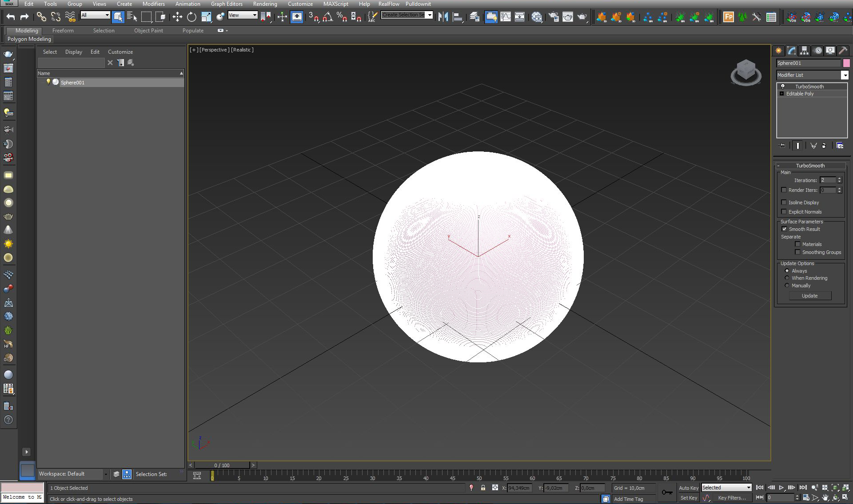Activate the Select and Link tool
The width and height of the screenshot is (853, 504).
point(41,17)
